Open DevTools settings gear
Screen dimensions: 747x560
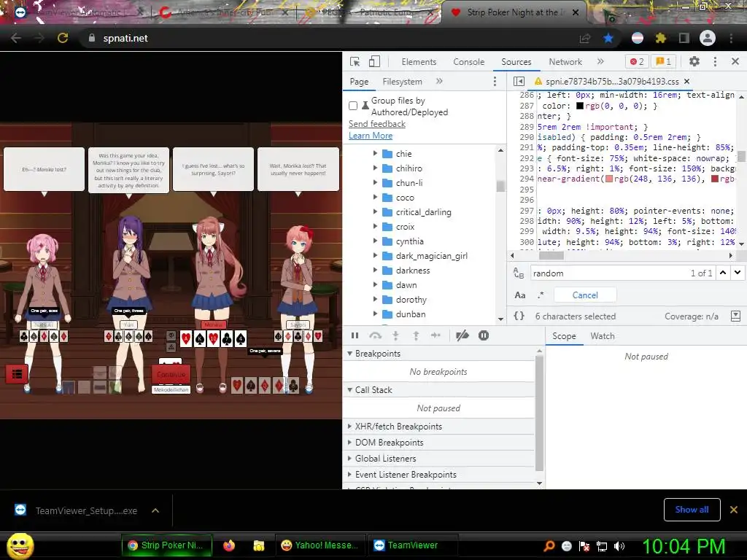(x=694, y=61)
